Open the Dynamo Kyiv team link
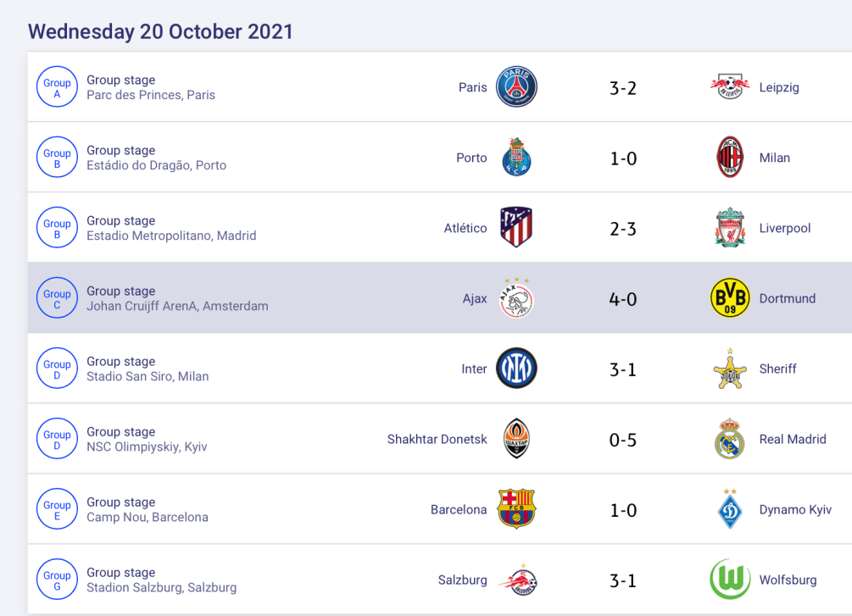 [795, 509]
